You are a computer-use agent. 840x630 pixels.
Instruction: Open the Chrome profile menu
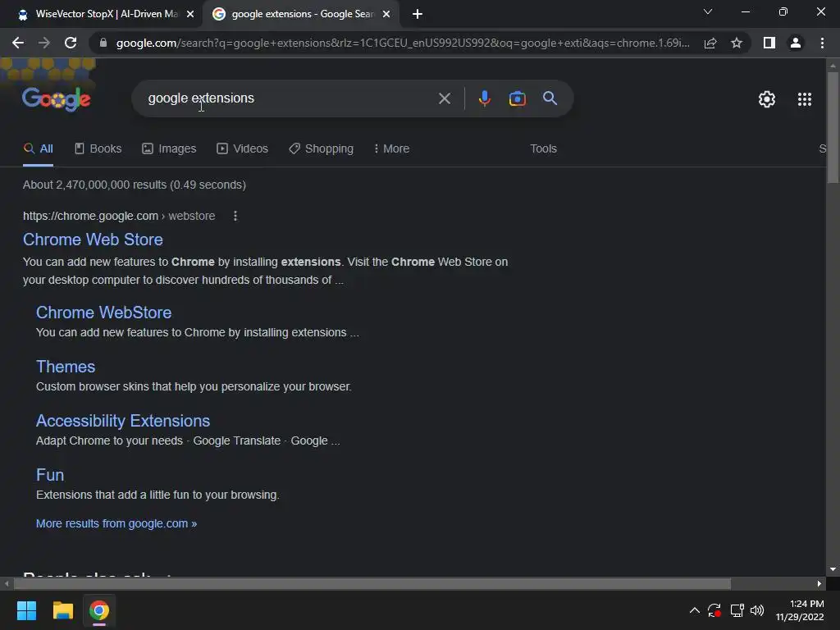coord(796,43)
